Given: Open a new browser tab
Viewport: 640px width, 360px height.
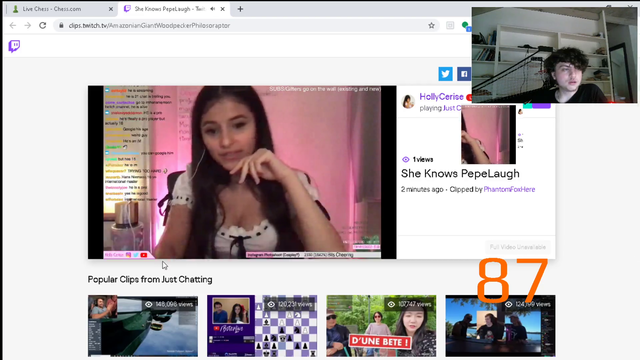Looking at the screenshot, I should click(240, 9).
